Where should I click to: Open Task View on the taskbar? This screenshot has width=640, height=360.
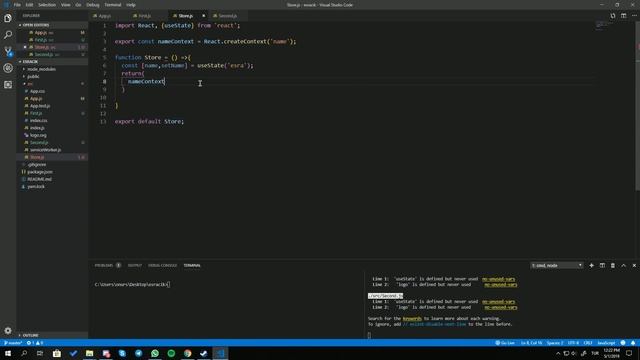click(x=40, y=353)
